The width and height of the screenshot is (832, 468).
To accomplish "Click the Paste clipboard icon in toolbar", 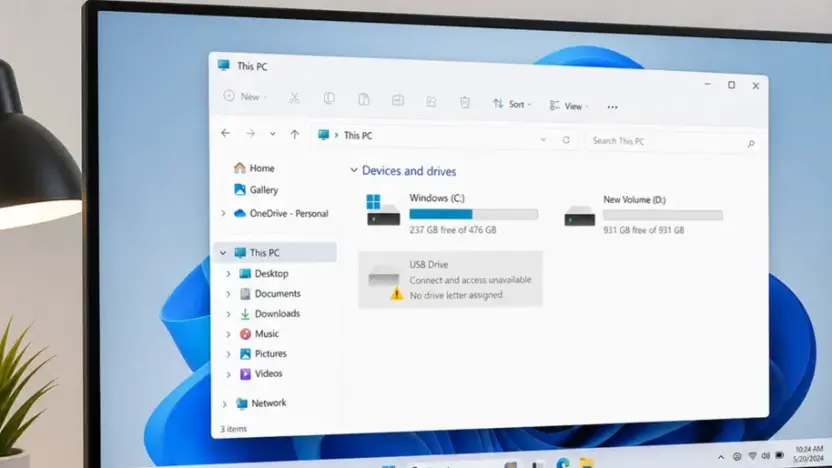I will tap(363, 99).
